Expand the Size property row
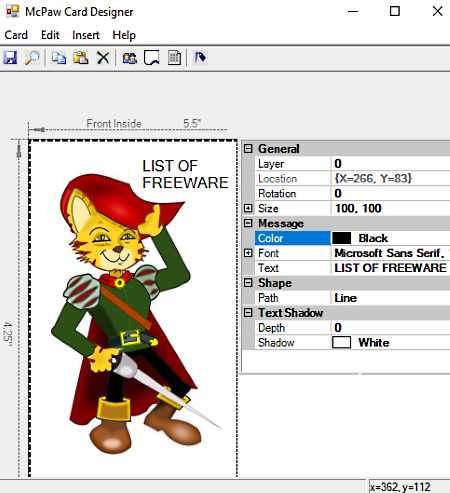Screen dimensions: 450x493 pyautogui.click(x=248, y=208)
